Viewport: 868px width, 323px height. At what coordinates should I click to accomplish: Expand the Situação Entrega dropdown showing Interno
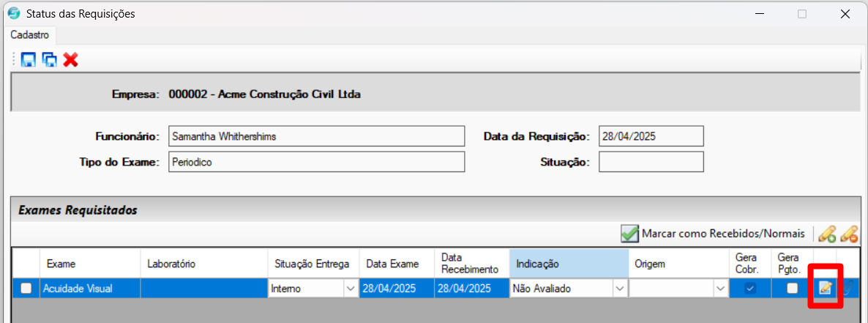pos(350,289)
